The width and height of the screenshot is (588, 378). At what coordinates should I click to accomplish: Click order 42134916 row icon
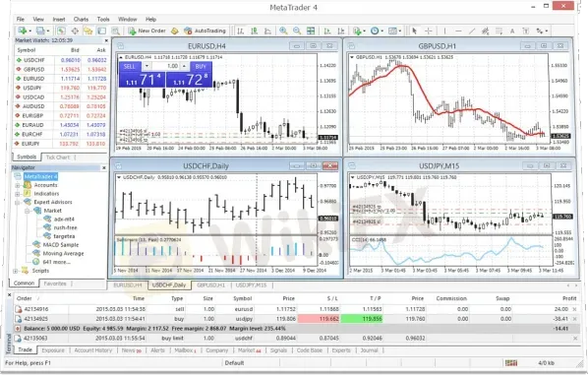(19, 309)
